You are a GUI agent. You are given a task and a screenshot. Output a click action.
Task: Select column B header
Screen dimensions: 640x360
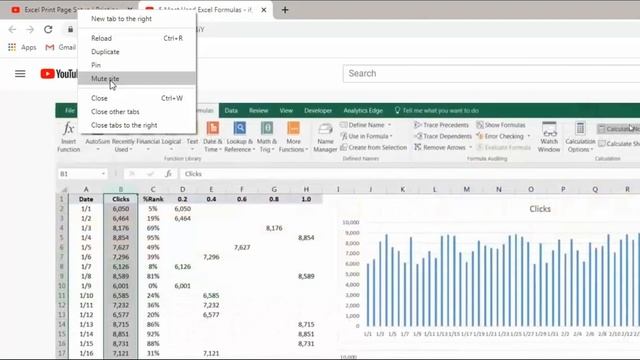pyautogui.click(x=121, y=189)
